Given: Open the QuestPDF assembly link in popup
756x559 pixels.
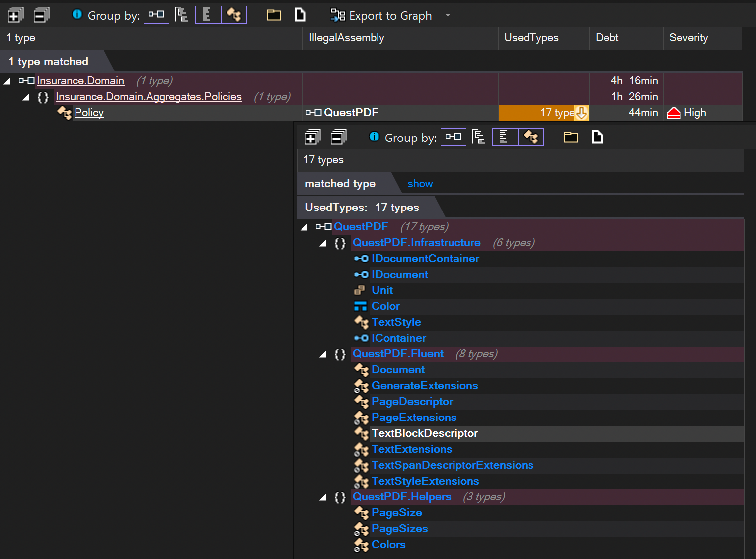Looking at the screenshot, I should [x=361, y=227].
